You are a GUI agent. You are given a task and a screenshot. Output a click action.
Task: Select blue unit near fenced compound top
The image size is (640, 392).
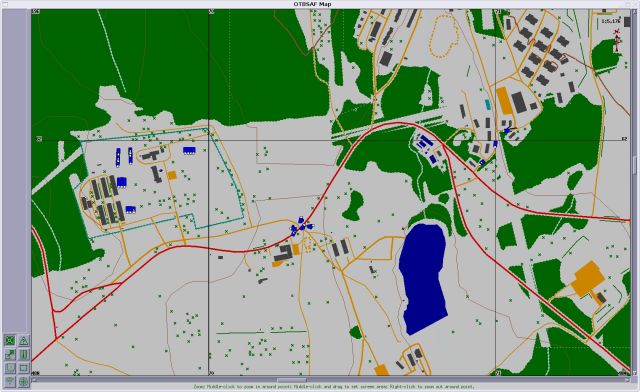point(189,151)
